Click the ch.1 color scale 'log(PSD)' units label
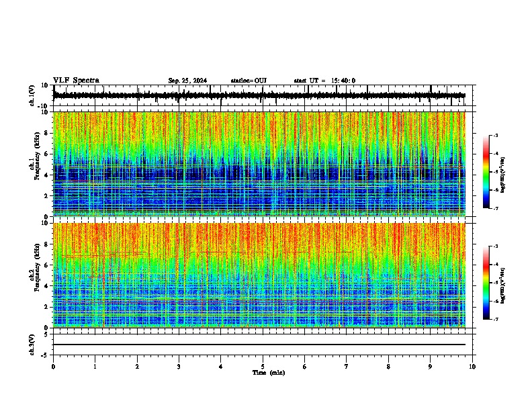The width and height of the screenshot is (532, 411). pos(503,175)
